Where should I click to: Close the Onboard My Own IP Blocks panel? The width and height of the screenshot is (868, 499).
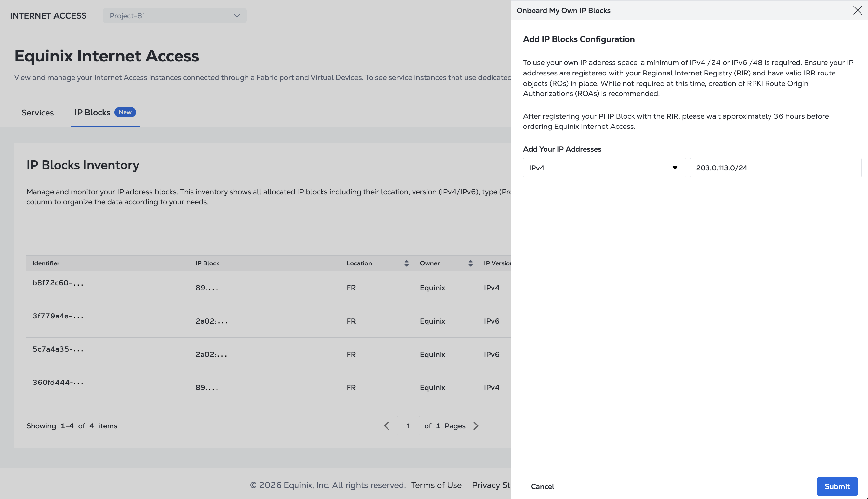coord(857,11)
